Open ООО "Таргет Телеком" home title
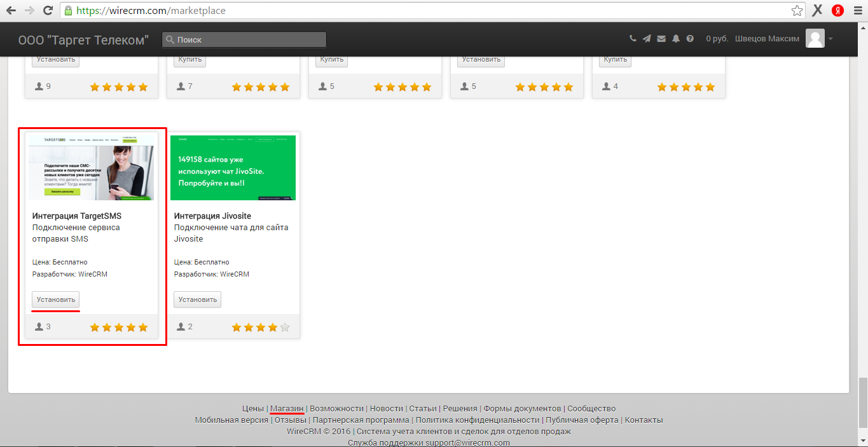868x447 pixels. pyautogui.click(x=83, y=39)
